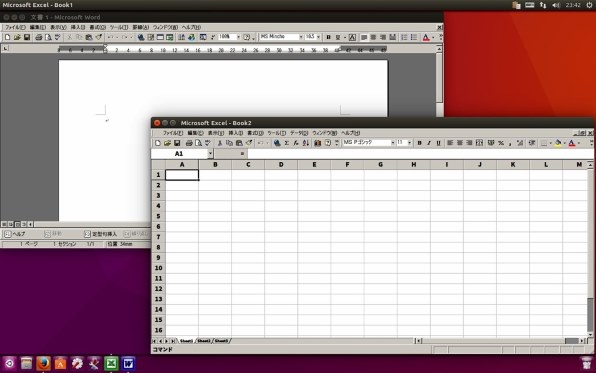Click Excel formula equals button
Screen dimensions: 596x373
[x=242, y=153]
